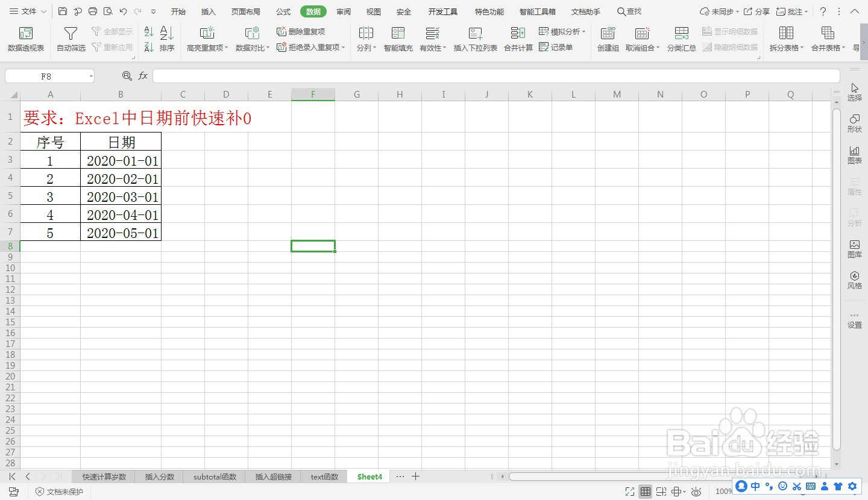Image resolution: width=868 pixels, height=500 pixels.
Task: Switch to the Developer Tools (开发工具) tab
Action: [443, 11]
